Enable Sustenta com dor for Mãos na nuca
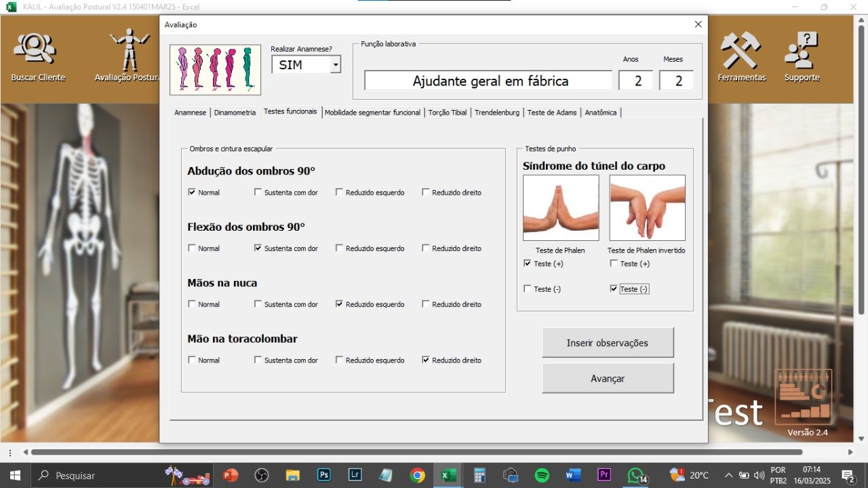 coord(258,304)
